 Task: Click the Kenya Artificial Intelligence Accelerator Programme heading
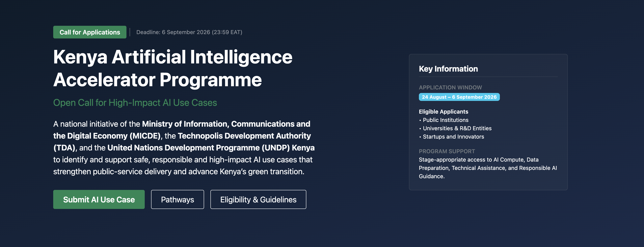pyautogui.click(x=173, y=68)
